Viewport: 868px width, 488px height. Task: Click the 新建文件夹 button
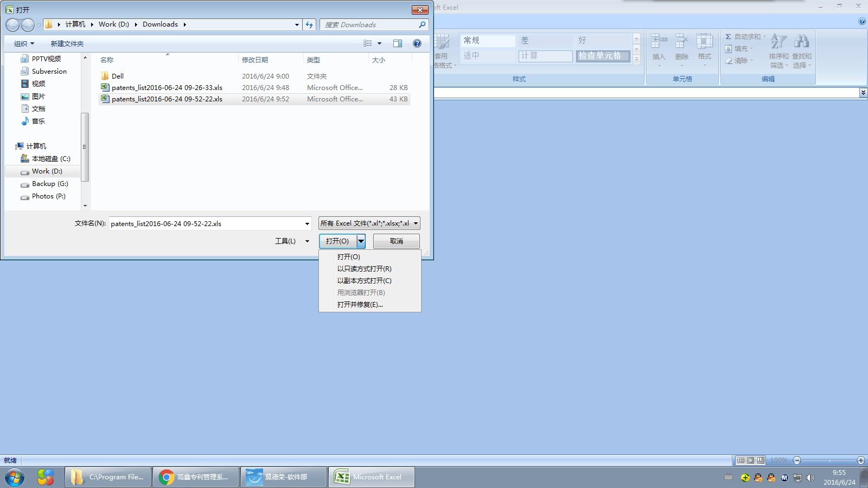(x=67, y=43)
